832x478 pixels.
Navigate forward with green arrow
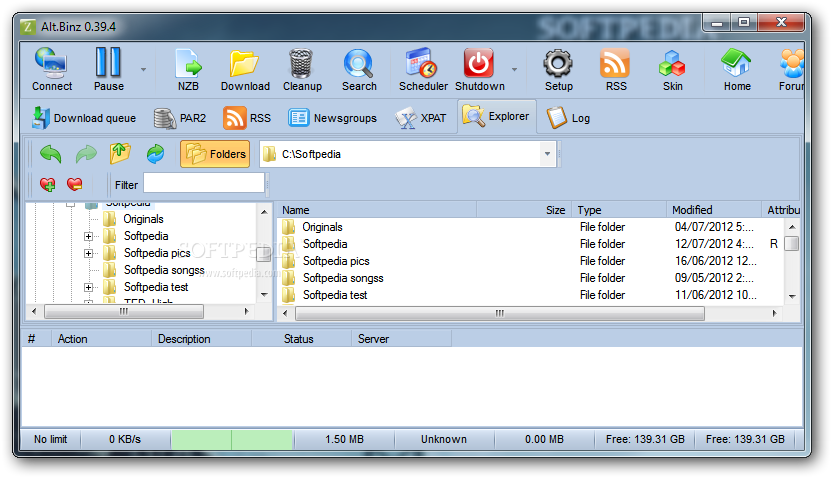coord(86,154)
